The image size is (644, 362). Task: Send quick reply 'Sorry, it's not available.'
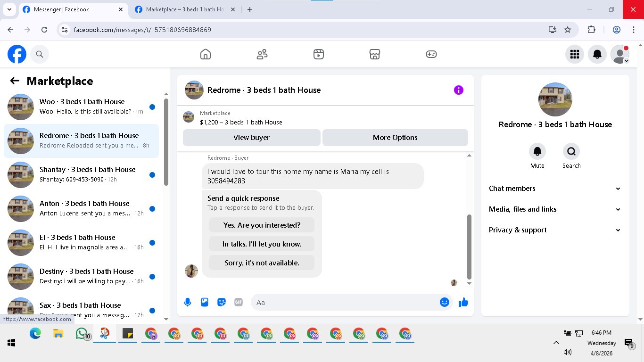(x=262, y=263)
